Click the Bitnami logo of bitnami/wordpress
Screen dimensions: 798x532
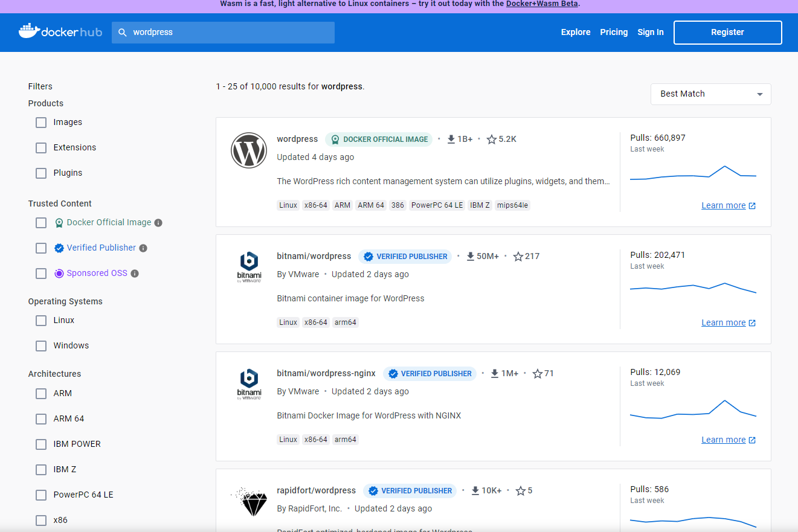tap(249, 268)
